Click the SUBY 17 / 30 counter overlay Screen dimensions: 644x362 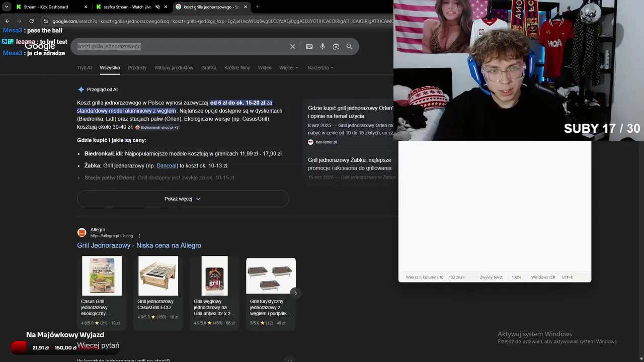602,129
